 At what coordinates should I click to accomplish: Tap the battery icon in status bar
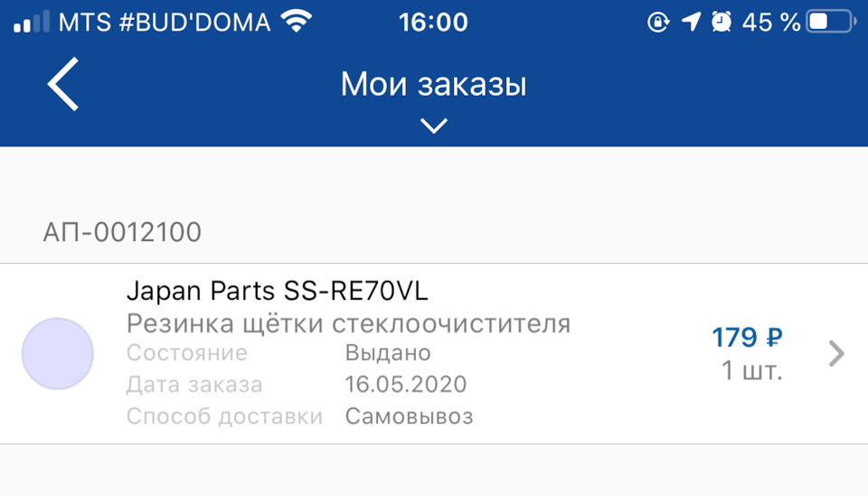pyautogui.click(x=830, y=22)
